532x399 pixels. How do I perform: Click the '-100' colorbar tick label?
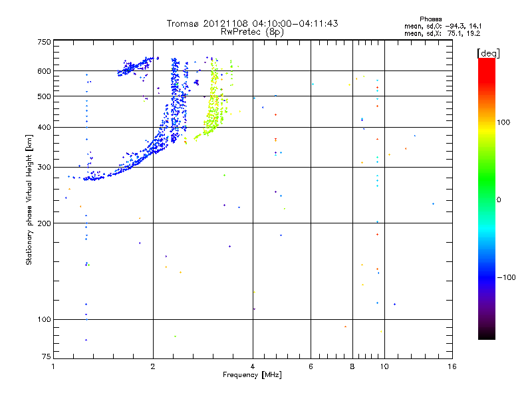pyautogui.click(x=506, y=277)
